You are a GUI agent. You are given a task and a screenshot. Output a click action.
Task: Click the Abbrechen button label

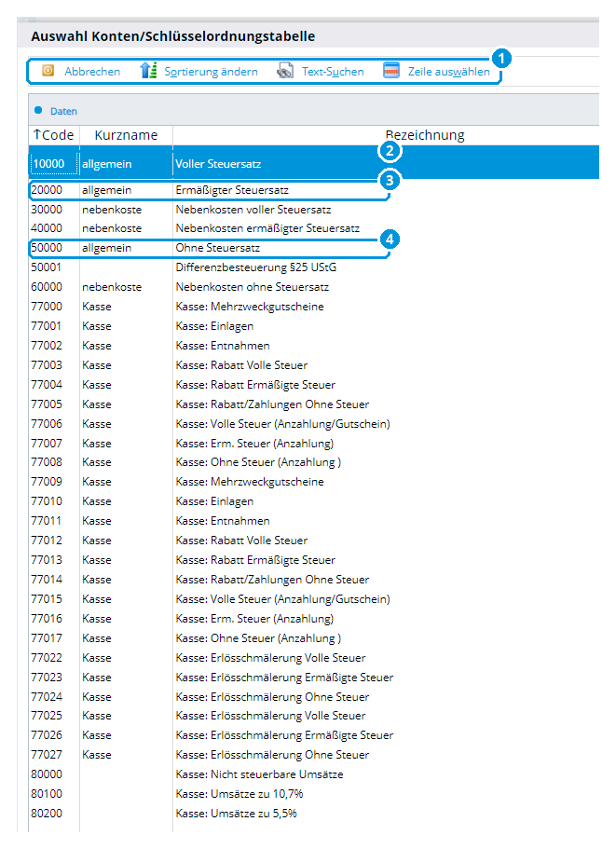(x=92, y=72)
